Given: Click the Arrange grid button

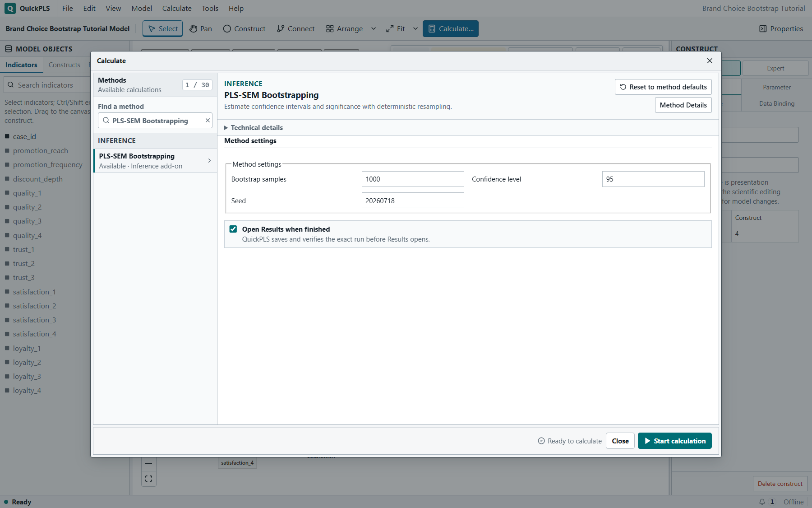Looking at the screenshot, I should [x=344, y=28].
